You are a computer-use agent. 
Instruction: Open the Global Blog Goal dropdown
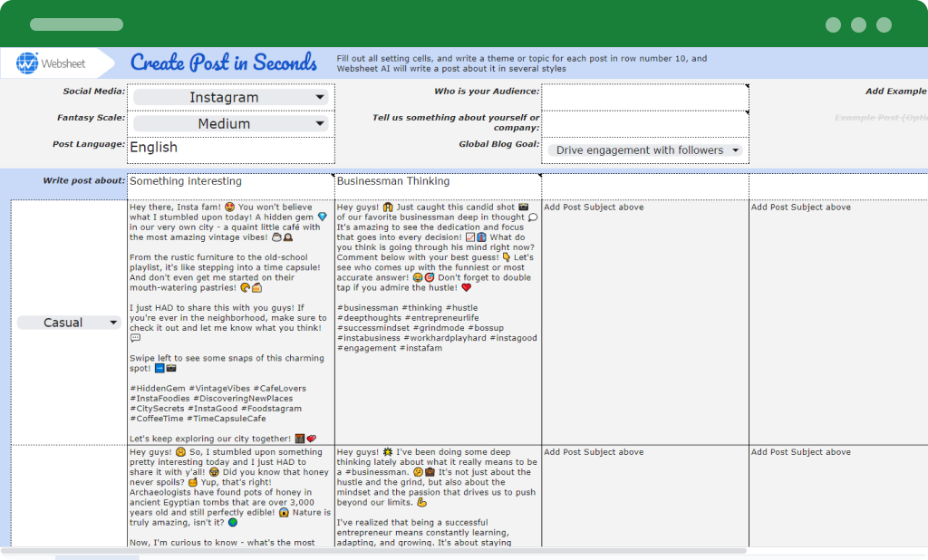[x=645, y=150]
